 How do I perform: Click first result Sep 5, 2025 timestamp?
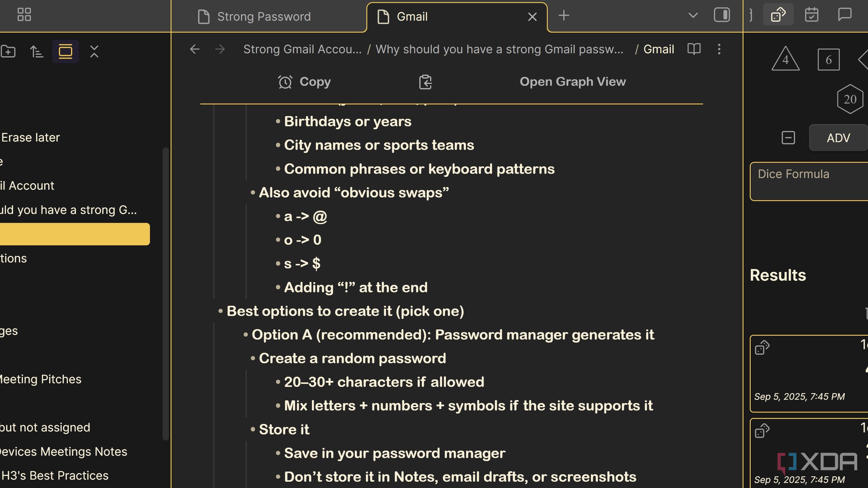(x=799, y=396)
